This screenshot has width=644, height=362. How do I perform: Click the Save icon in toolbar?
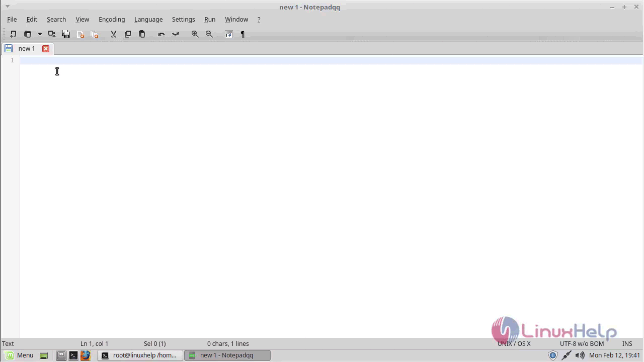pos(51,34)
